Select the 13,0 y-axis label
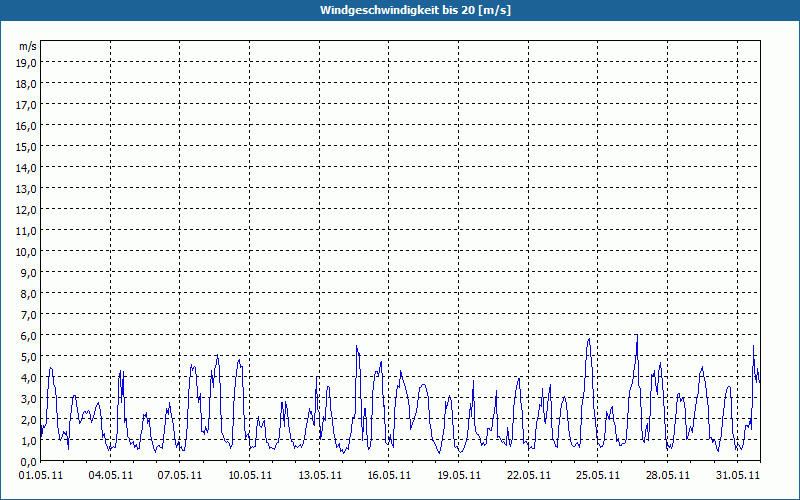The height and width of the screenshot is (500, 800). point(27,188)
